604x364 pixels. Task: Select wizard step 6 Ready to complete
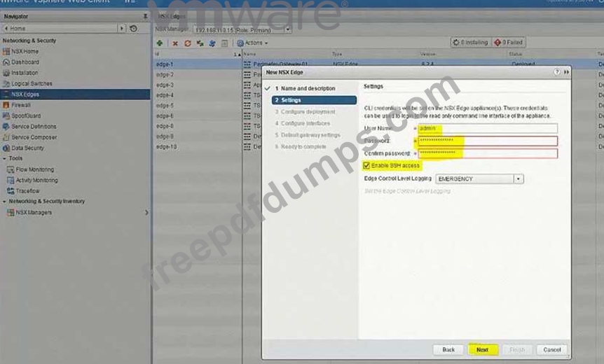(301, 146)
